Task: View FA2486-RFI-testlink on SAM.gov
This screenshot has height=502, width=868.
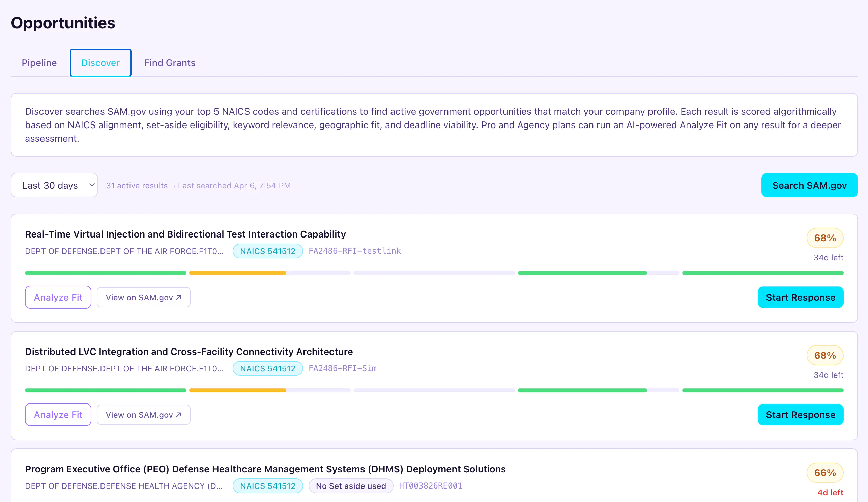Action: pyautogui.click(x=144, y=297)
